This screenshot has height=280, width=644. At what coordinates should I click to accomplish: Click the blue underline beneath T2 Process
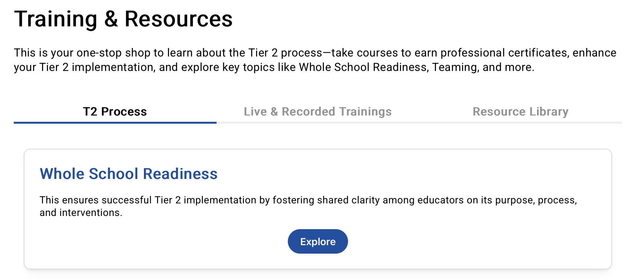tap(115, 123)
